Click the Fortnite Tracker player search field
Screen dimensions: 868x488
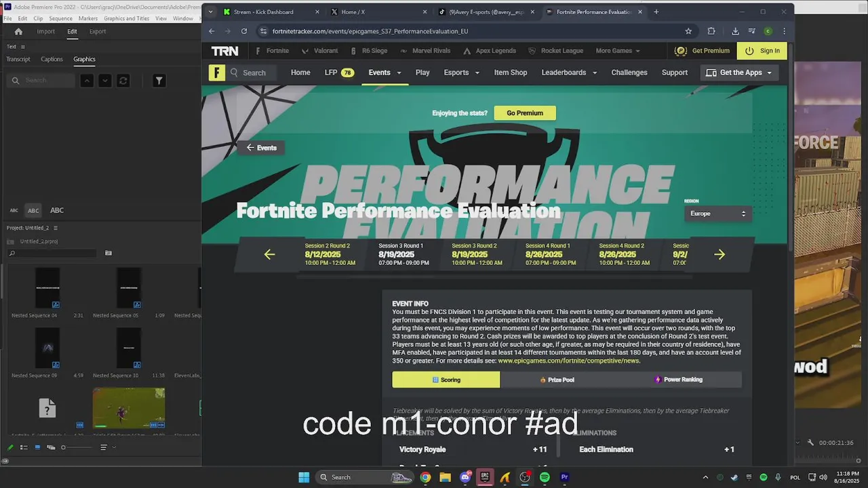(x=252, y=73)
